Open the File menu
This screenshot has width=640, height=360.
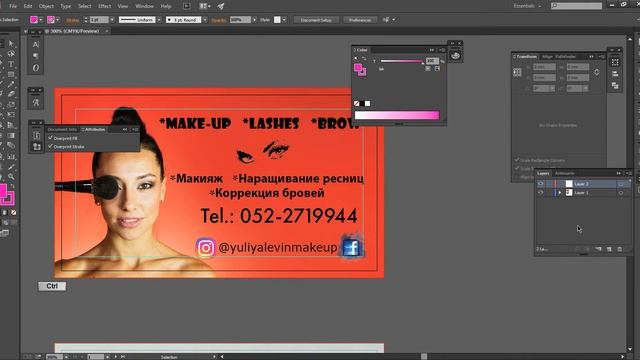13,6
